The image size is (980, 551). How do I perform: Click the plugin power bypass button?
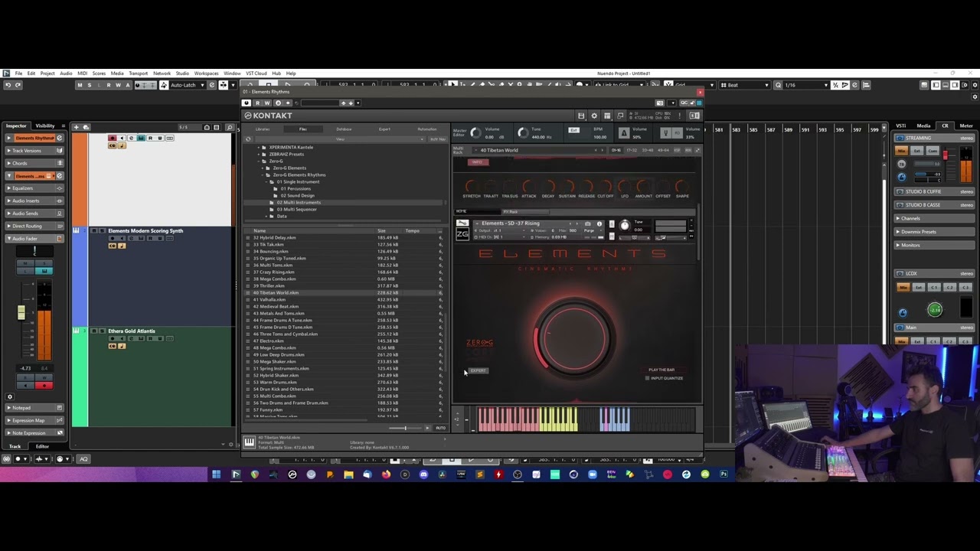pyautogui.click(x=247, y=103)
